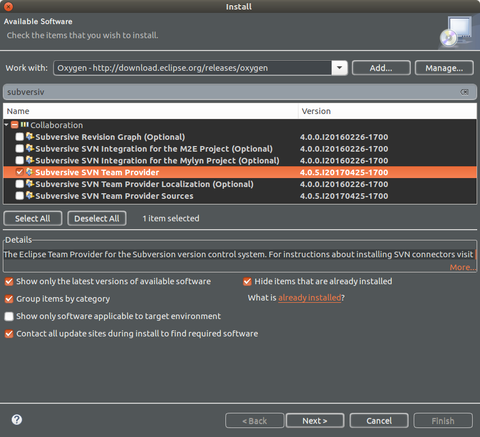The image size is (480, 437).
Task: Open the already installed link
Action: coord(310,298)
